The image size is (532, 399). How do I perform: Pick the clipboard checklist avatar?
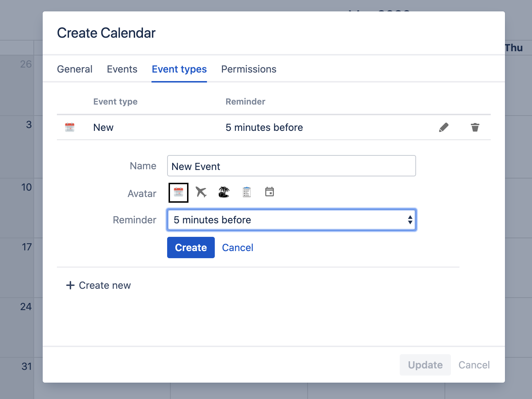click(247, 192)
